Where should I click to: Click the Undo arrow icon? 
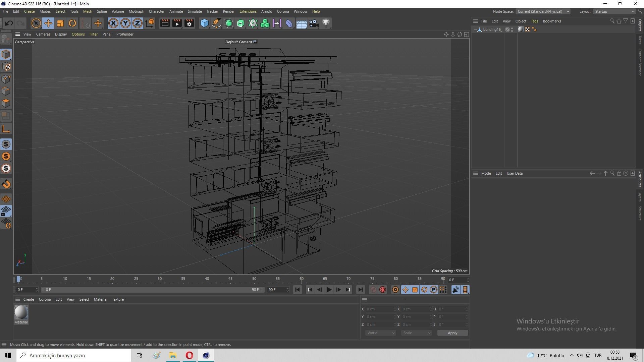[x=9, y=23]
